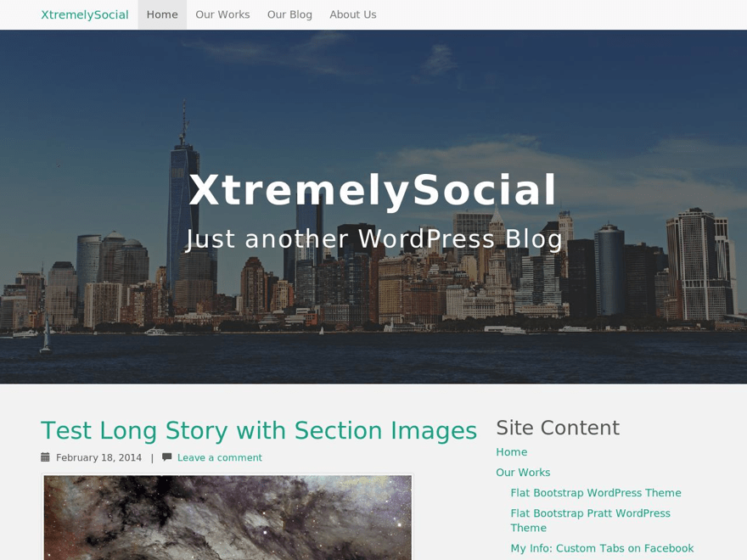
Task: Open Our Works in the sidebar list
Action: pos(523,473)
